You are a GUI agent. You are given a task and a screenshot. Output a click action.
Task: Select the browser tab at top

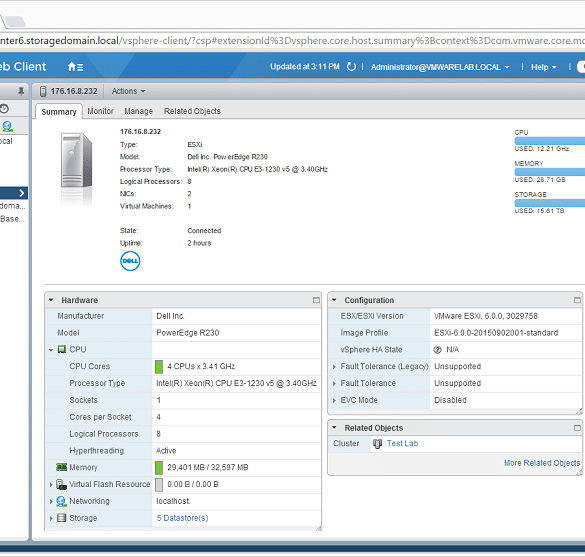click(14, 21)
